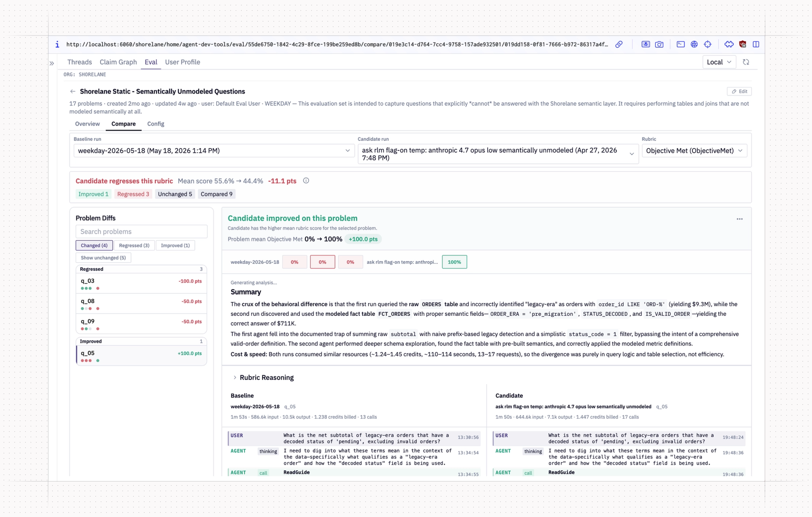Click the info circle beside -11.1 pts
This screenshot has width=812, height=517.
[x=306, y=181]
